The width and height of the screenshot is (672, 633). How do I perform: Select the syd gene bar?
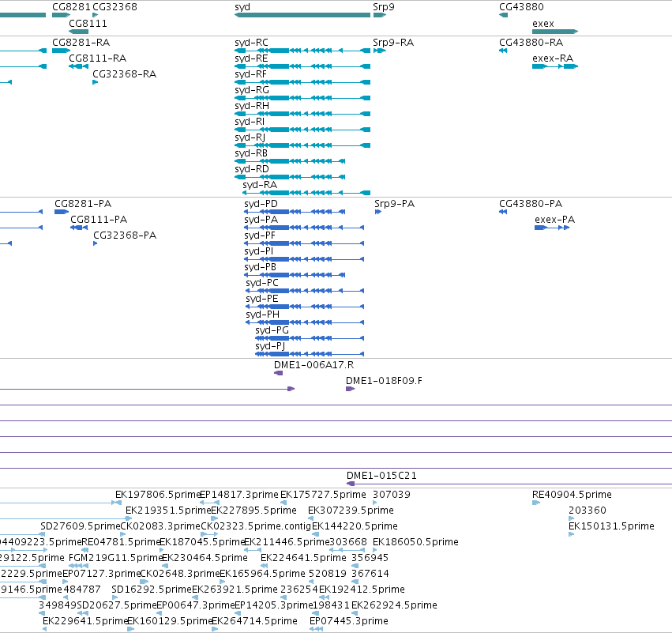pos(302,15)
